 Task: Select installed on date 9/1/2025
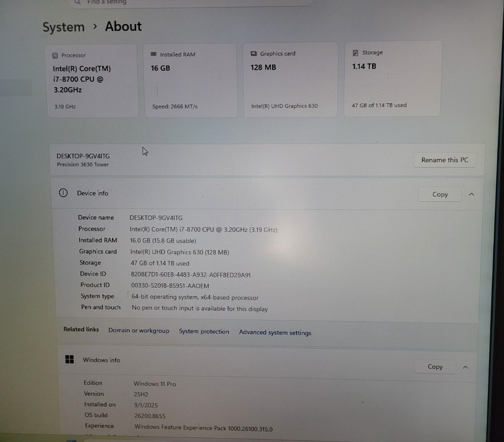[146, 405]
